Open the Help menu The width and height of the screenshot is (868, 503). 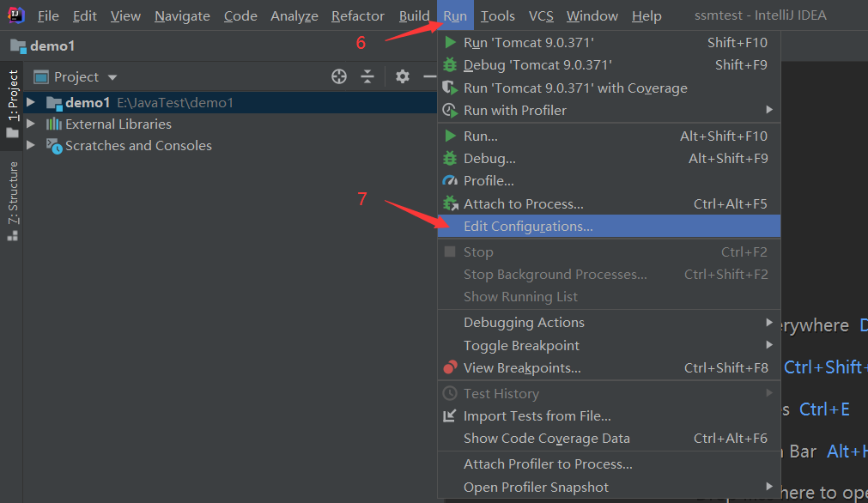point(646,16)
